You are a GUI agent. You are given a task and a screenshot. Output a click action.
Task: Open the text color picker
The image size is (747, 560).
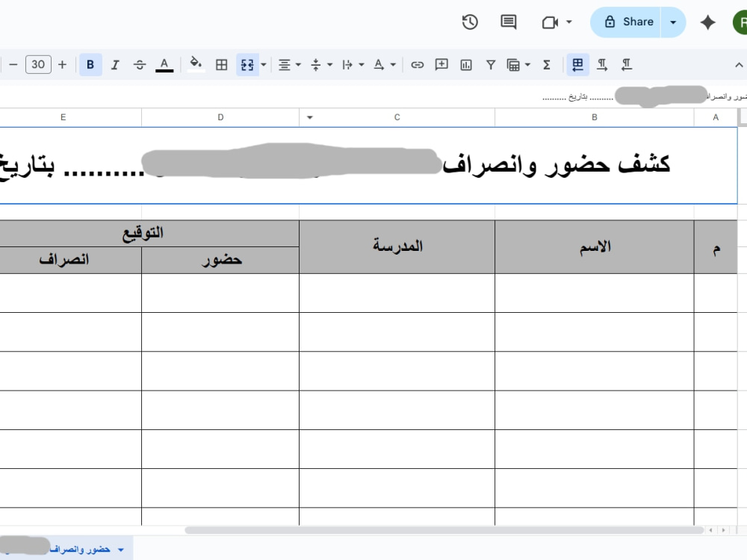click(x=164, y=64)
